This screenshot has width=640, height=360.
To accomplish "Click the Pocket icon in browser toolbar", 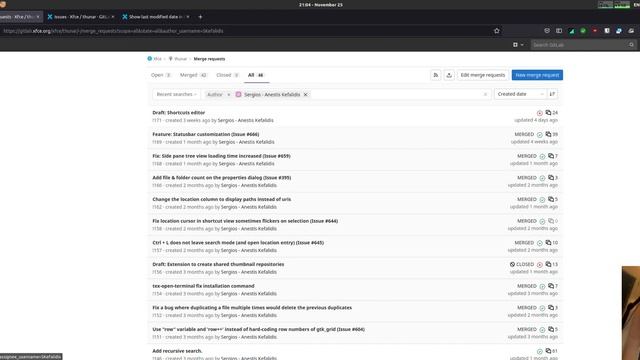I will pyautogui.click(x=547, y=31).
